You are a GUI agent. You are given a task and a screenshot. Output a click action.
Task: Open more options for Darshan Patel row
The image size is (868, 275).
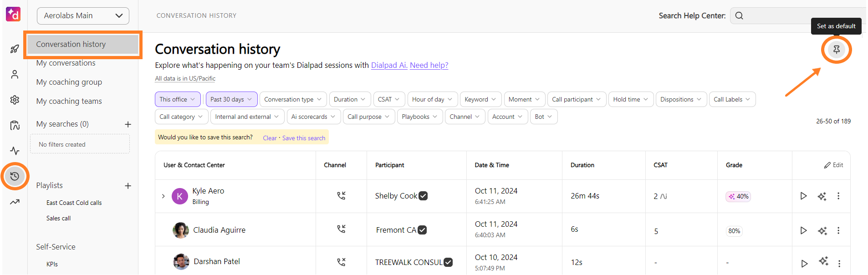click(839, 264)
